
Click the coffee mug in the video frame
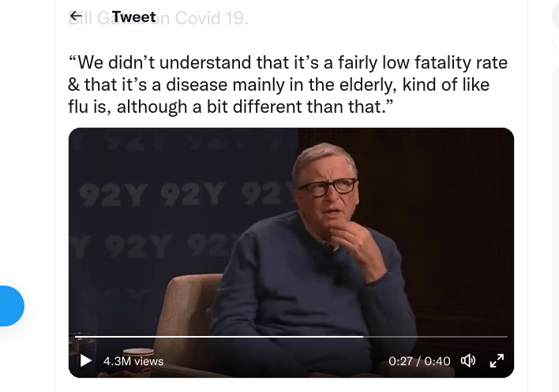(x=138, y=359)
